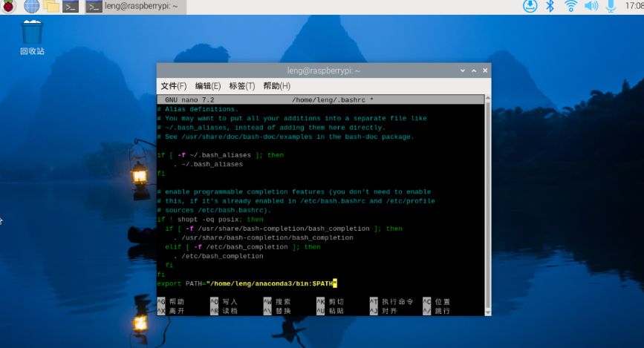644x348 pixels.
Task: Minimize the terminal window using the down chevron
Action: [x=463, y=70]
